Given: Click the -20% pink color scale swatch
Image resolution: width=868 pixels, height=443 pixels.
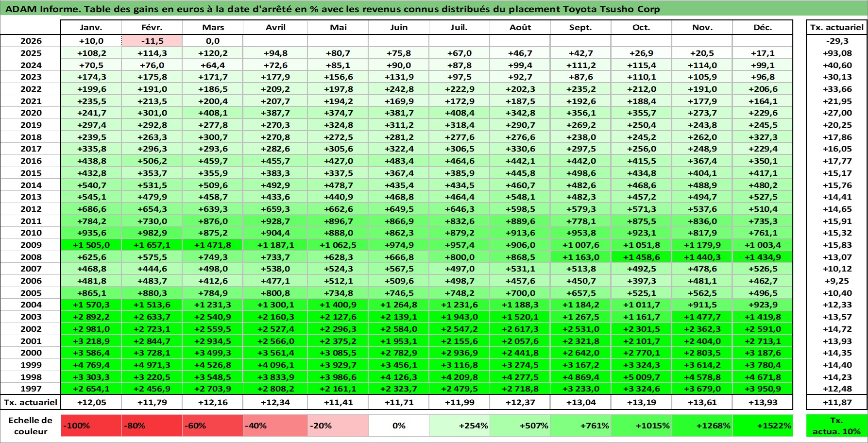Looking at the screenshot, I should pyautogui.click(x=338, y=426).
